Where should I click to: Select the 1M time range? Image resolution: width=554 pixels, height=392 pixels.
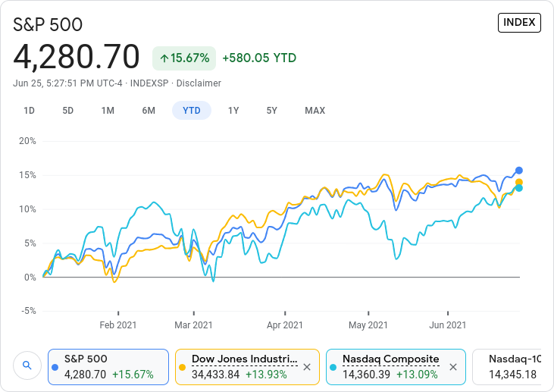click(x=108, y=111)
